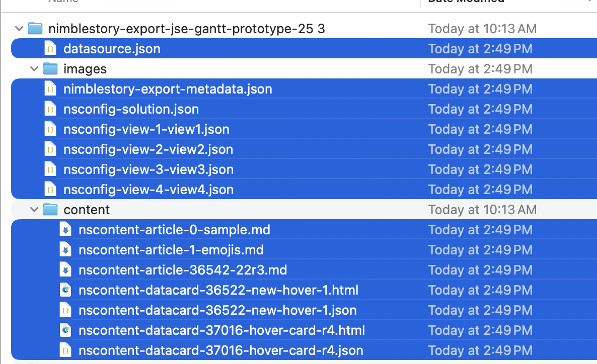
Task: Click icon of nscontent-datacard-36522-new-hover-1.html
Action: [x=65, y=290]
